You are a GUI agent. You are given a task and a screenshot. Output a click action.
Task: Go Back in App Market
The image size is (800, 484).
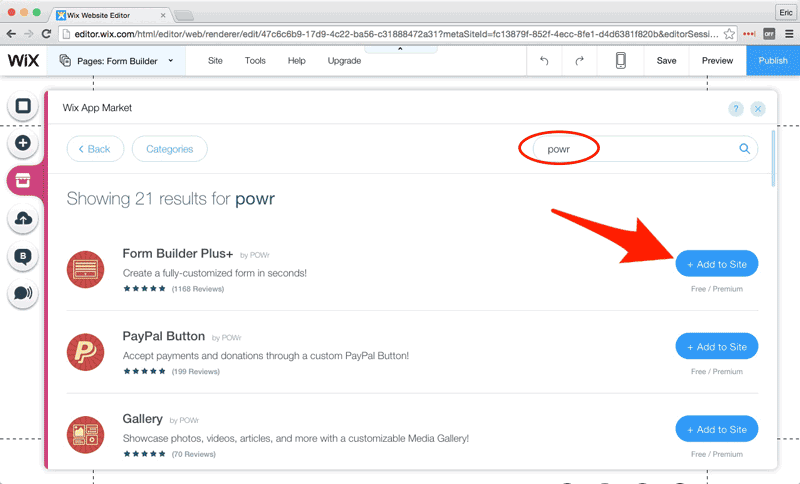[x=95, y=149]
